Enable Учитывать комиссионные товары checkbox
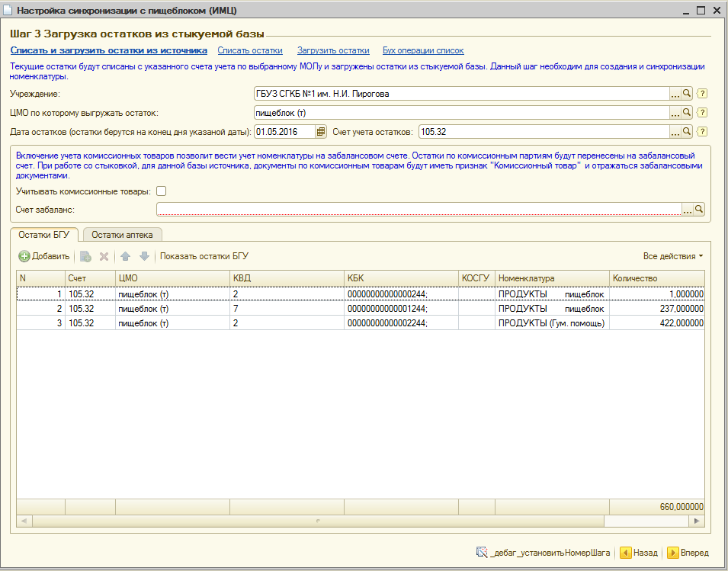The image size is (728, 571). point(162,191)
